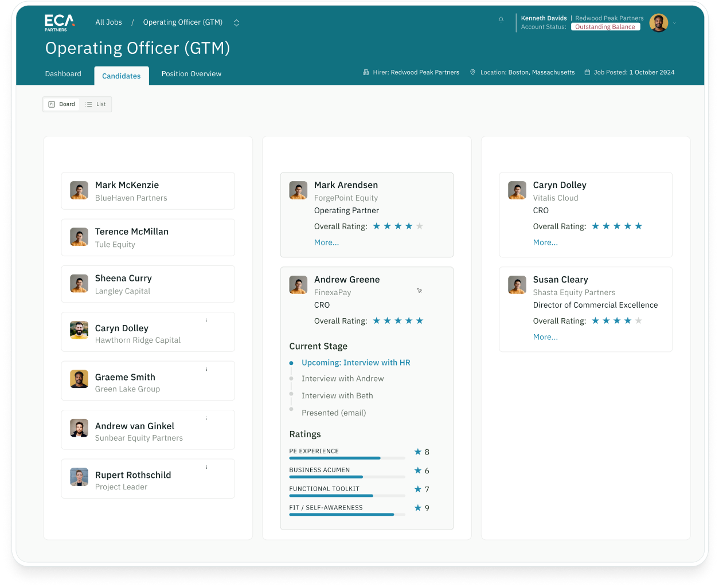Expand More details for Mark Arendsen
719x588 pixels.
click(326, 242)
